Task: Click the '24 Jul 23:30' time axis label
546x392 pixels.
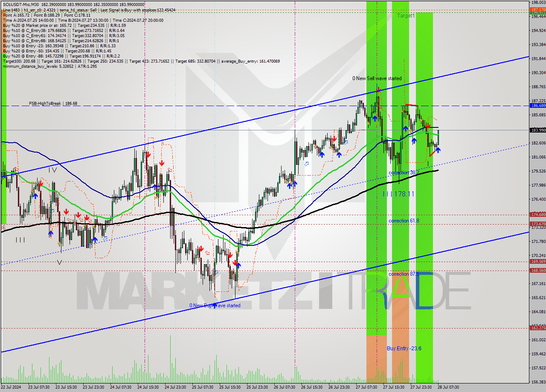Action: (x=175, y=387)
